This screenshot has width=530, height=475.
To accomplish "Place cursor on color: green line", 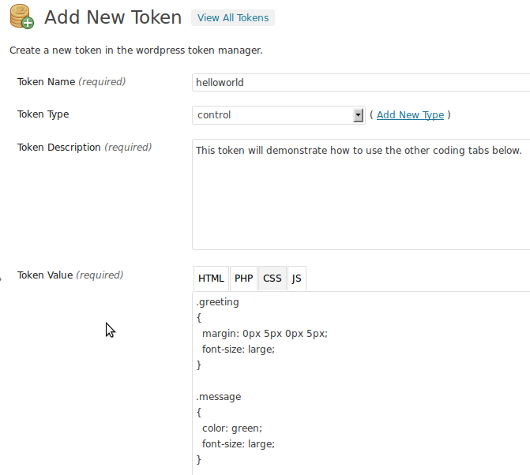I will [232, 428].
